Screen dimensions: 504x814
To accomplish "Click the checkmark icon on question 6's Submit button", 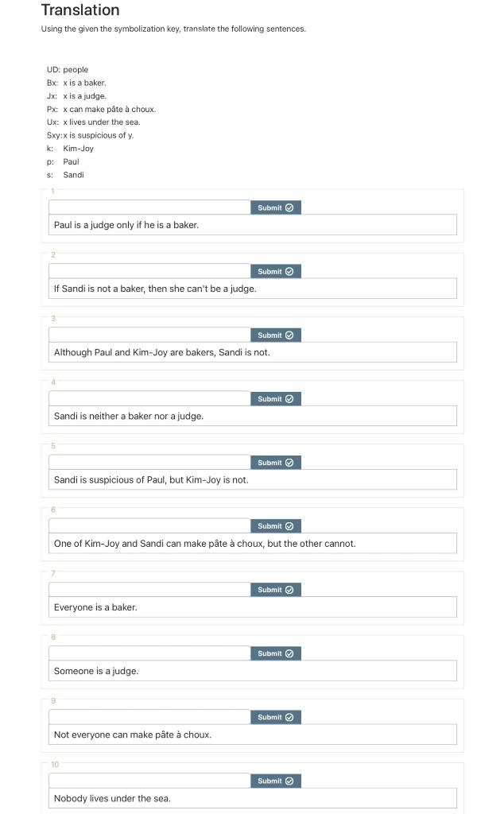I will coord(289,525).
